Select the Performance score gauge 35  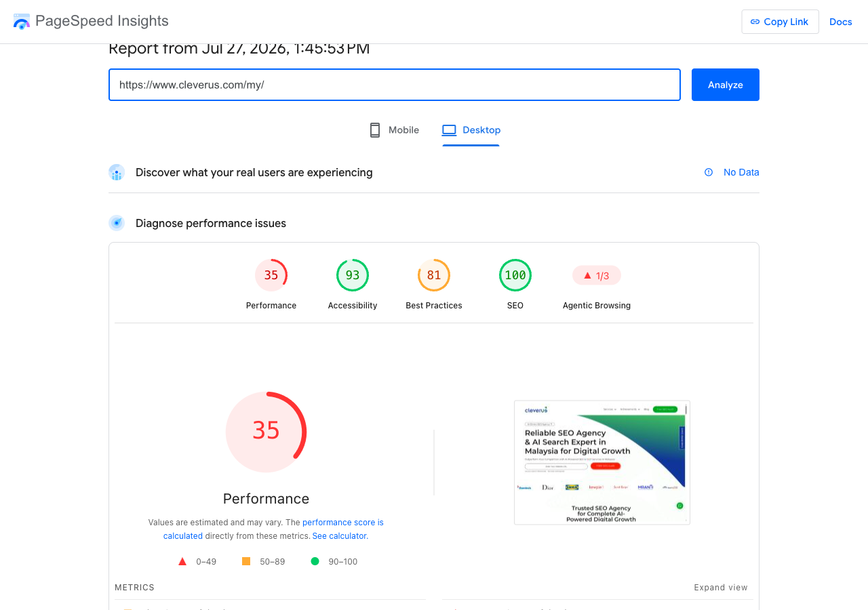click(x=271, y=275)
